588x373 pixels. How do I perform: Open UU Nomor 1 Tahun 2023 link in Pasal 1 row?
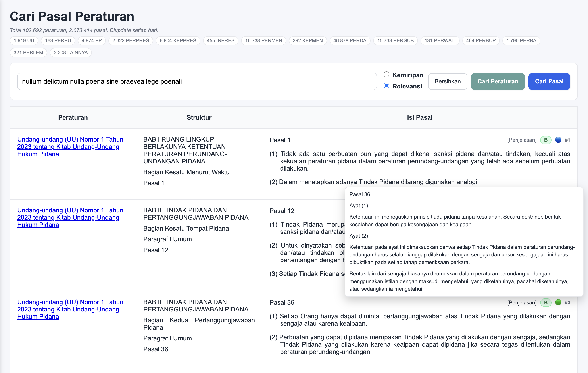click(70, 146)
